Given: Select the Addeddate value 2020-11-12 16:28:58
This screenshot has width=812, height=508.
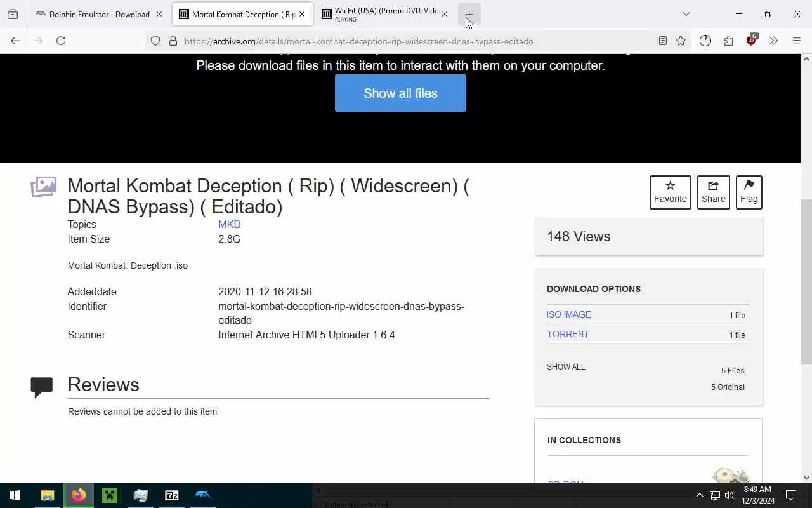Looking at the screenshot, I should pyautogui.click(x=265, y=291).
